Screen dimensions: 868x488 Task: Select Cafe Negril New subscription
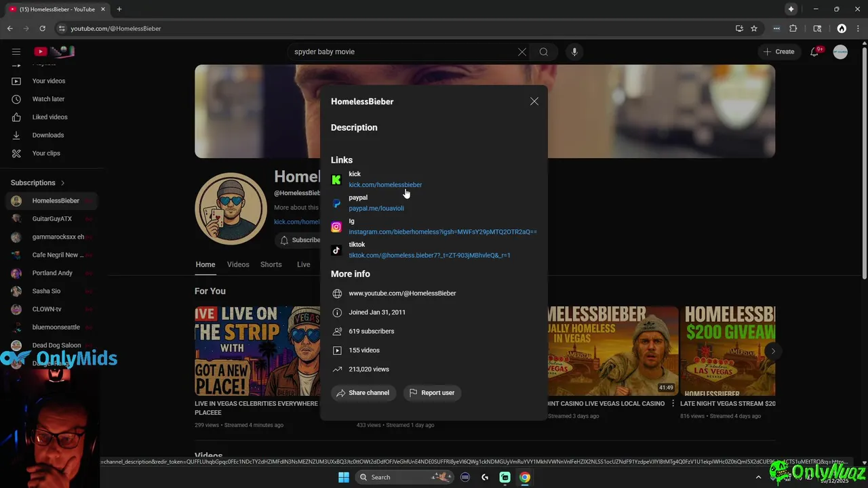[x=52, y=255]
